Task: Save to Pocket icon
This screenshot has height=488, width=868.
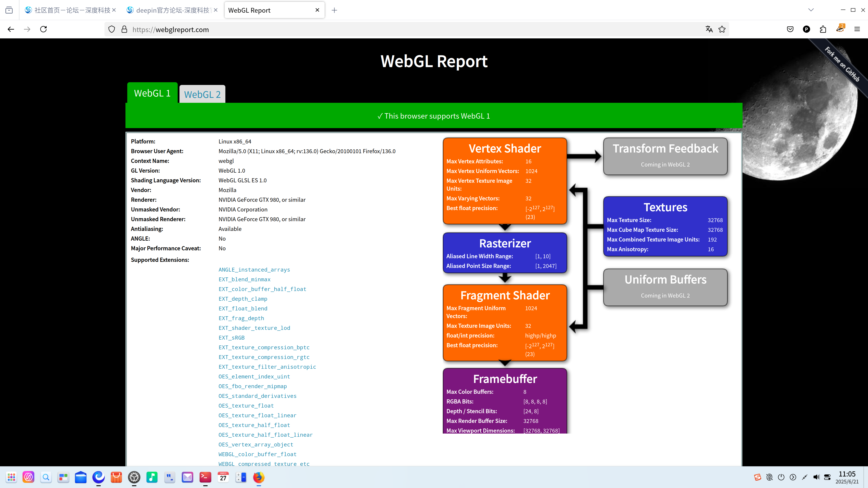Action: (x=790, y=29)
